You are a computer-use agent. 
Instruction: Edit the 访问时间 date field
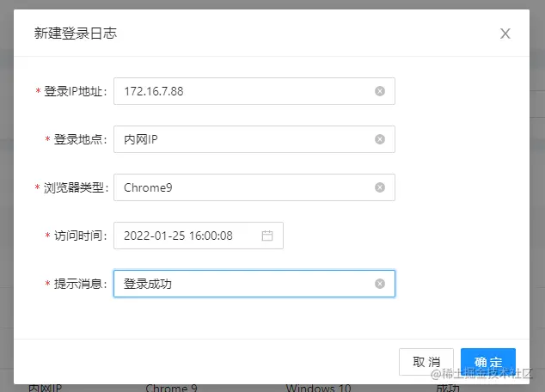click(198, 236)
